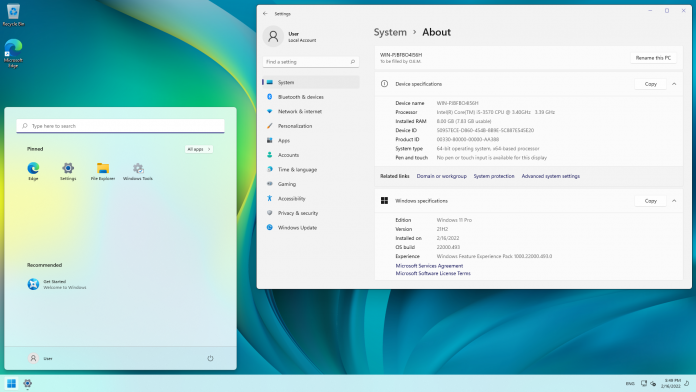The image size is (696, 392).
Task: Open Network & internet settings
Action: 310,111
